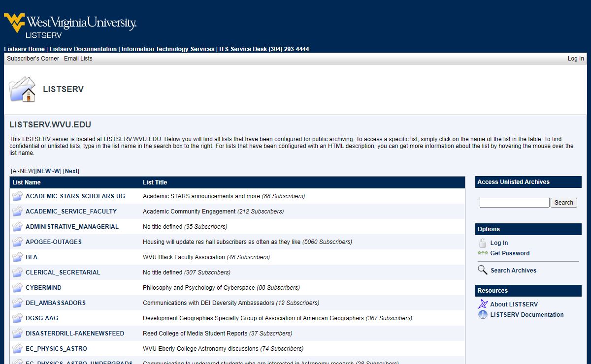Image resolution: width=591 pixels, height=364 pixels.
Task: Click unlisted archives search input field
Action: 514,203
